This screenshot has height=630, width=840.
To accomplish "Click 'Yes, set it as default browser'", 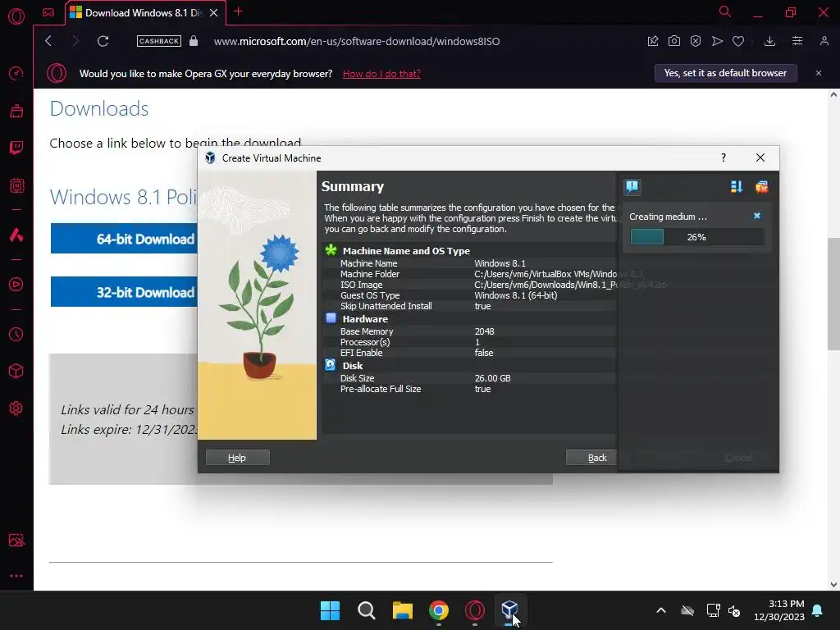I will pyautogui.click(x=725, y=73).
